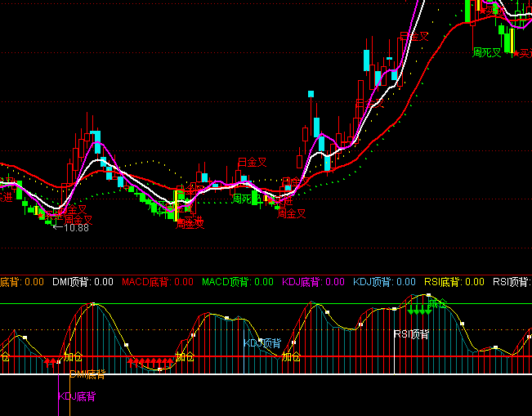Click the DMI顶背 header readout

pos(83,282)
